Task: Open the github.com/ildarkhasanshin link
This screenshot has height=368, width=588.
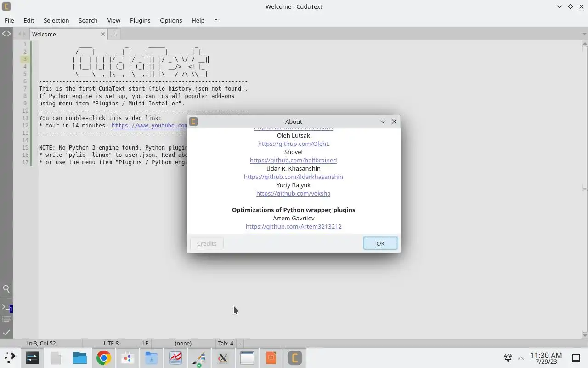Action: pos(294,177)
